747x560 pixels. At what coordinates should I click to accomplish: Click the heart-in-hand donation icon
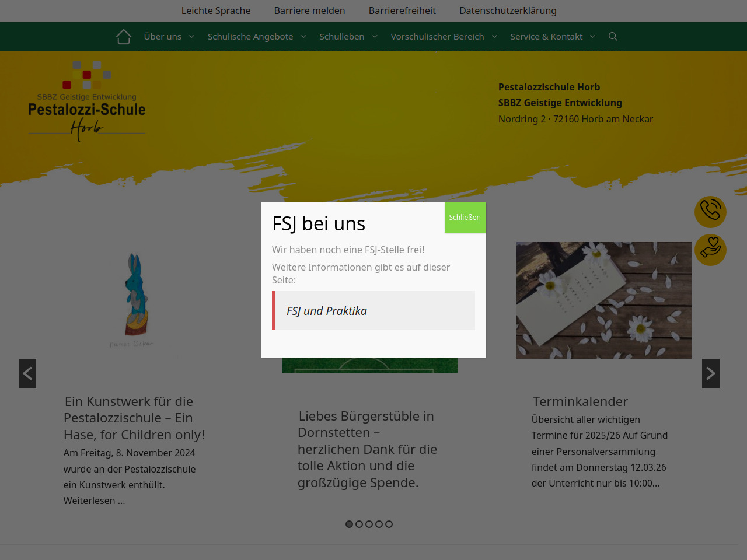710,250
